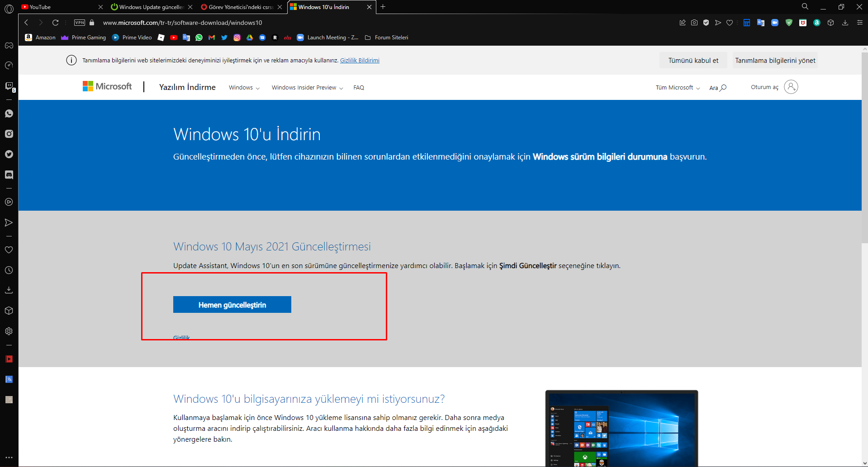Open the Gmail bookmark icon
The width and height of the screenshot is (868, 467).
212,38
